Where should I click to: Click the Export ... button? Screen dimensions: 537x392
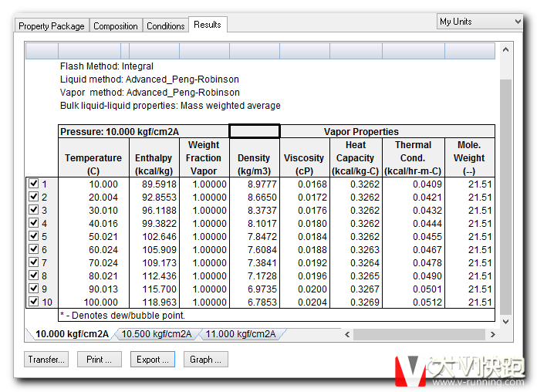coord(153,359)
